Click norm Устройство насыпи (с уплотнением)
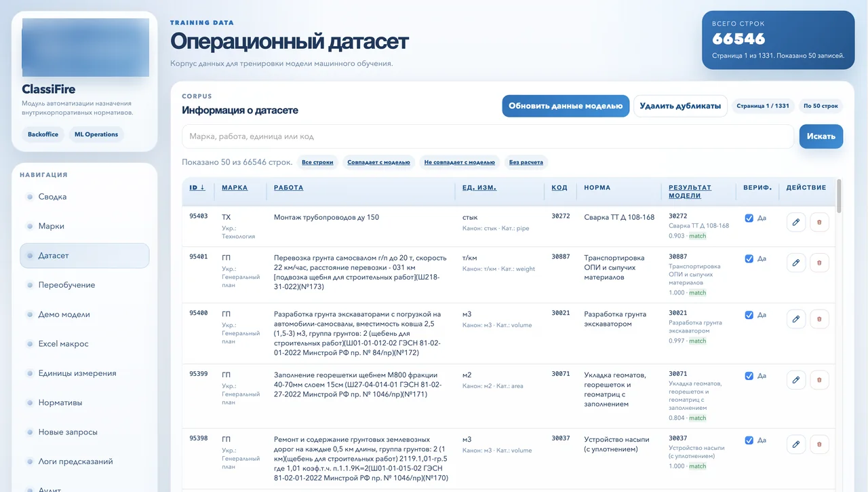This screenshot has width=868, height=492. click(617, 444)
